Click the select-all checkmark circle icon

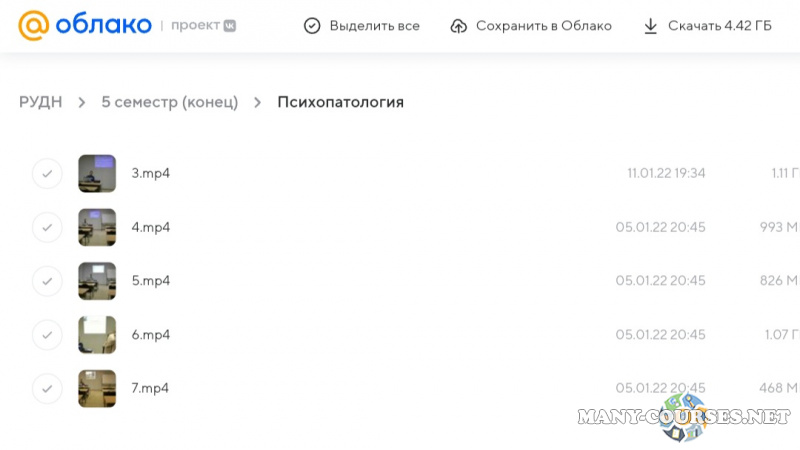click(312, 26)
